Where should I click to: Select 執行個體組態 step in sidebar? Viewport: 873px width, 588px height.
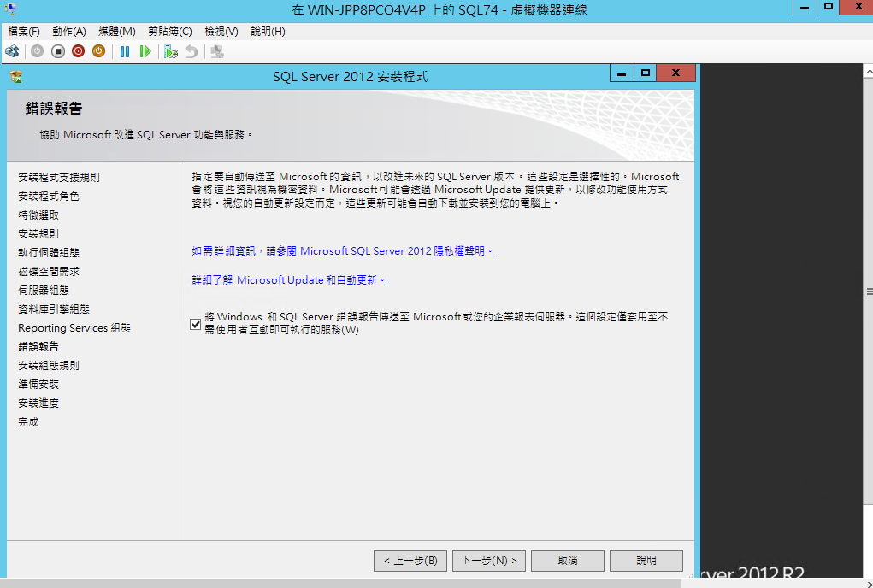click(49, 253)
